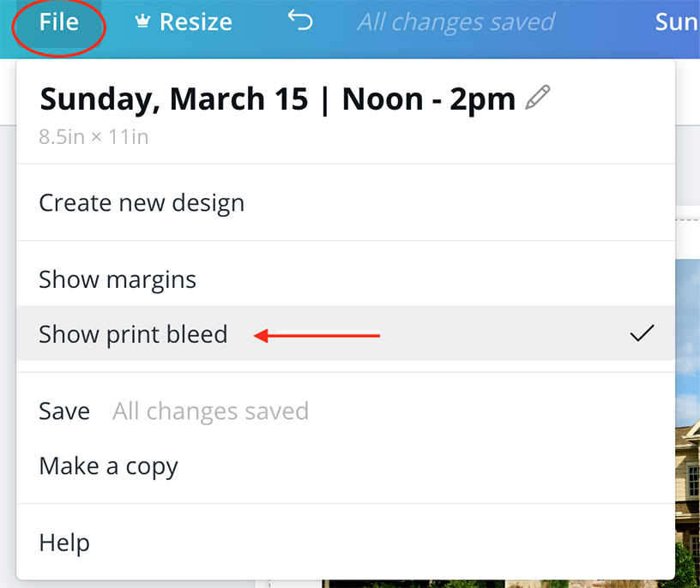Toggle Show print bleed off

(346, 333)
